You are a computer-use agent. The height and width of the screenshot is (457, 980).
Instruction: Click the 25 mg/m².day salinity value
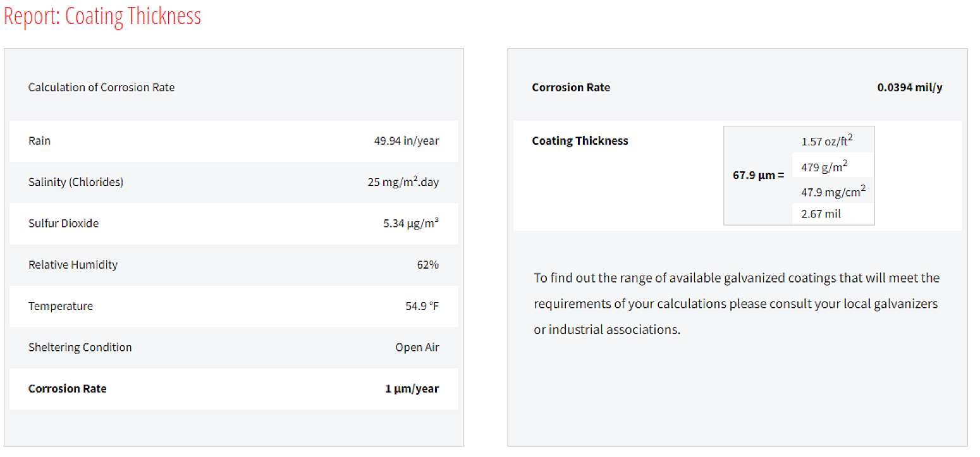403,182
